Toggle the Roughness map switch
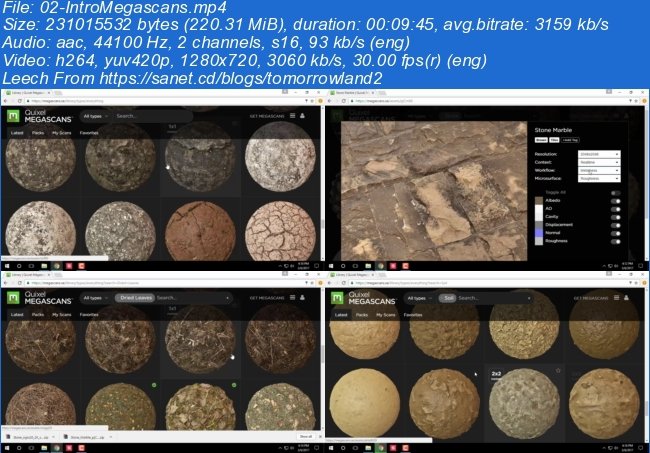The image size is (650, 453). click(616, 241)
